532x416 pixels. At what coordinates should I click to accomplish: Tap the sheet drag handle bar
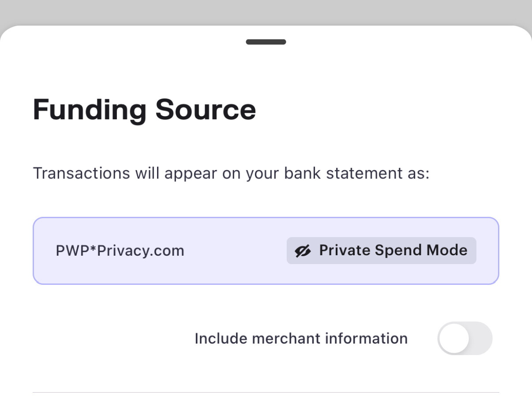(x=266, y=42)
